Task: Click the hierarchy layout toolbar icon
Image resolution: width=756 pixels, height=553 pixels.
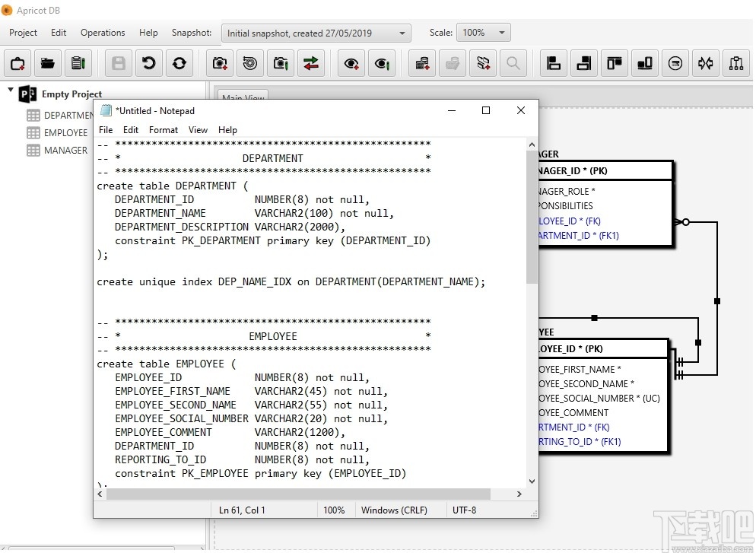Action: click(735, 63)
